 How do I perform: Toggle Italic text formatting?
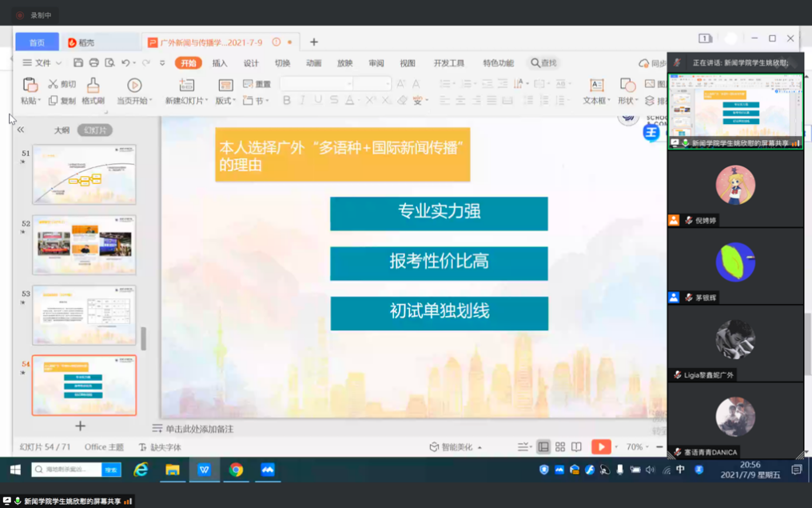[x=302, y=101]
